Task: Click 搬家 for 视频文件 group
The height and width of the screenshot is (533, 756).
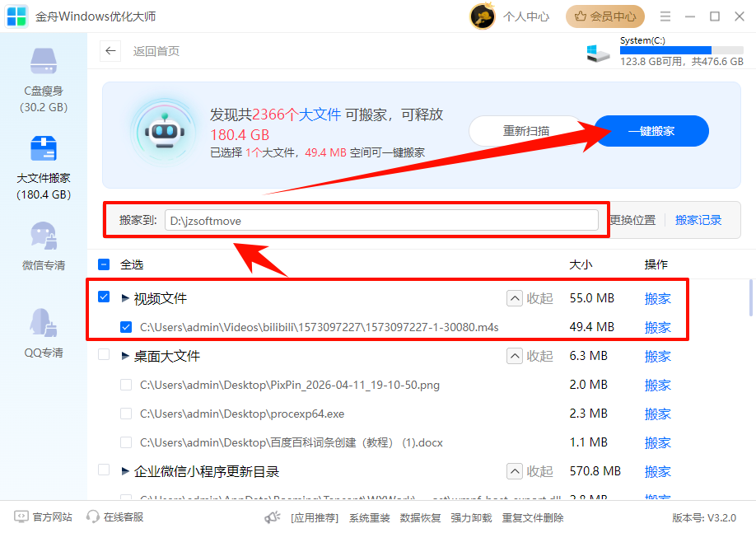Action: 658,298
